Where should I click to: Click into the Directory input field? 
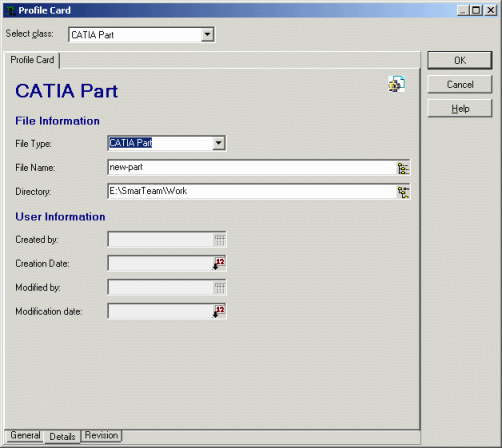[x=252, y=191]
